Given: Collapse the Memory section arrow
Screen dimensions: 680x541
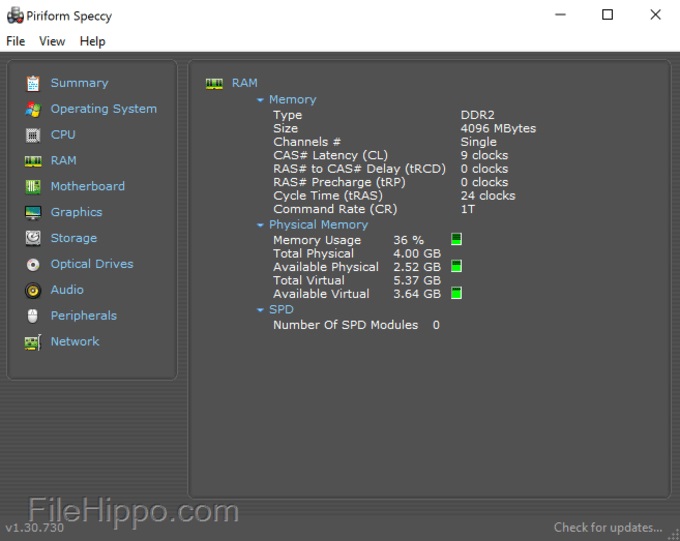Looking at the screenshot, I should click(x=260, y=100).
